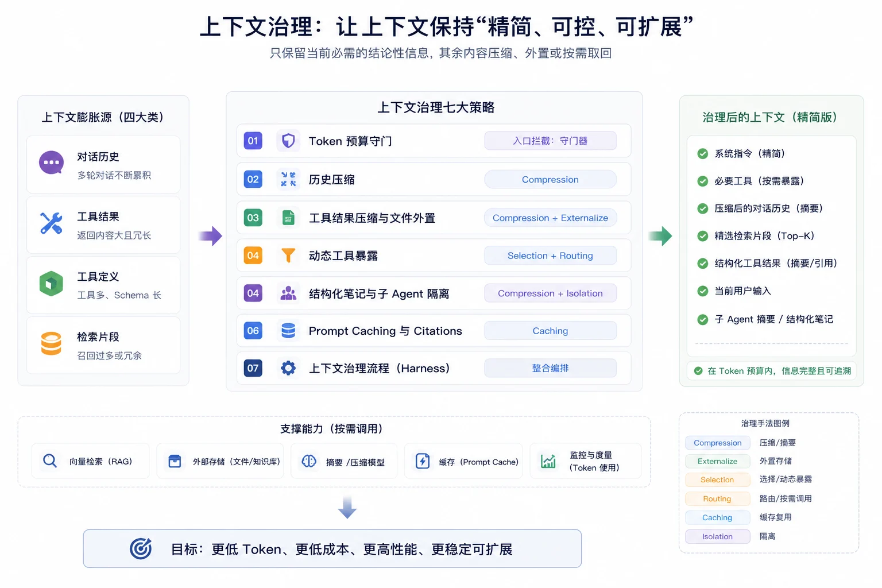
Task: Click the green check beside 系统指令（精简）
Action: tap(702, 153)
